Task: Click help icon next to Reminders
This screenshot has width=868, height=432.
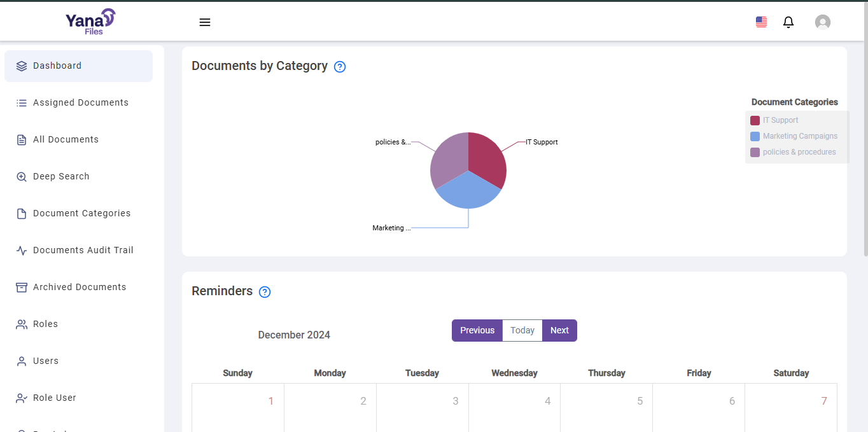Action: [265, 292]
